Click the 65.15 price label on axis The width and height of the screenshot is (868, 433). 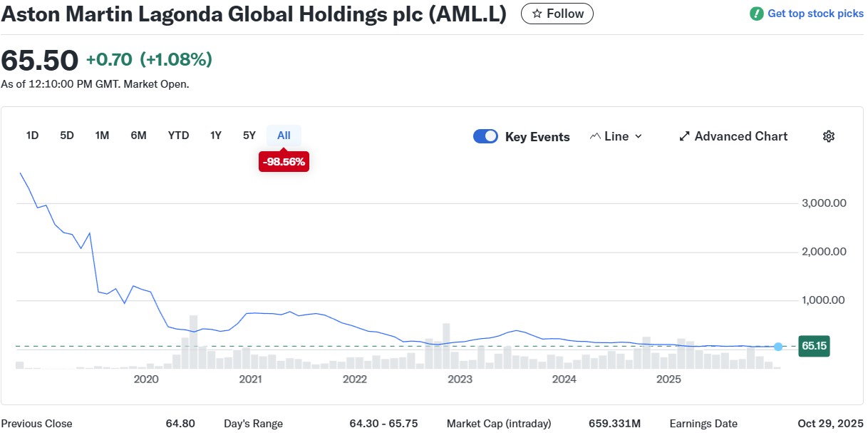tap(813, 347)
